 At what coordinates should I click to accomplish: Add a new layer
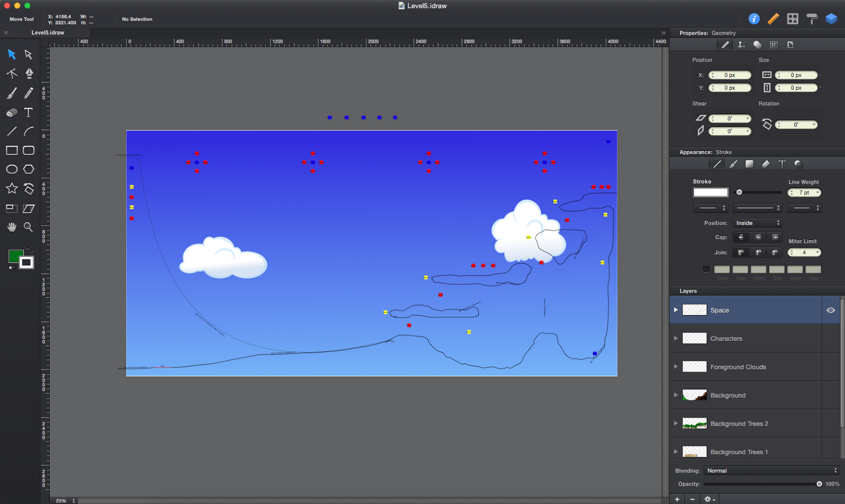(x=677, y=499)
